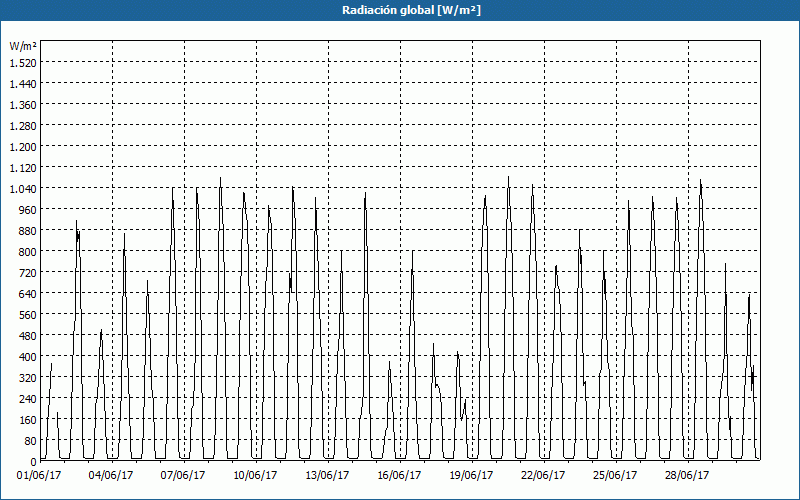Viewport: 800px width, 500px height.
Task: Click the 800 y-axis value
Action: 29,252
